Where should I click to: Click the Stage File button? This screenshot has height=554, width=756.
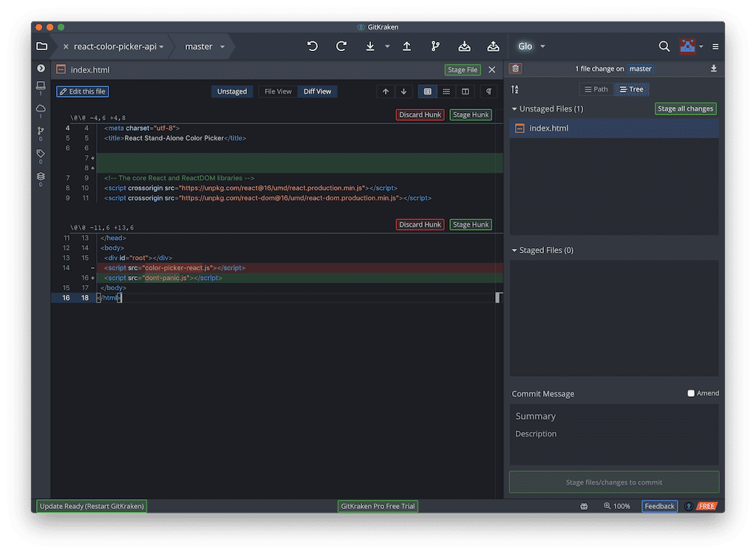(463, 70)
